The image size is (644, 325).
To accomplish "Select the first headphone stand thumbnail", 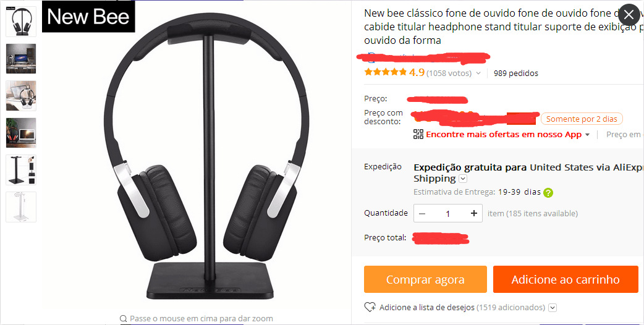I will pos(21,22).
